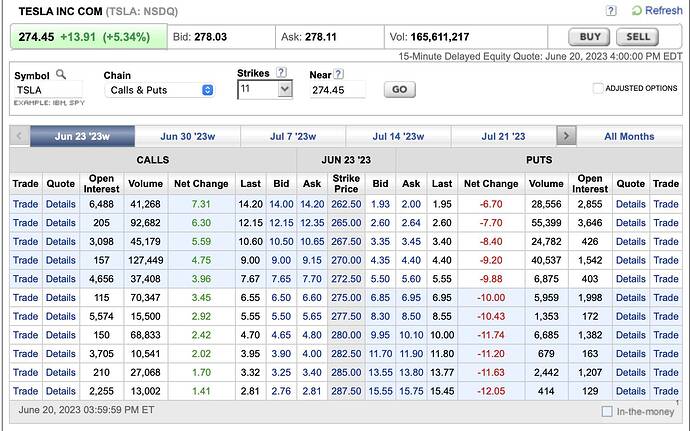This screenshot has width=690, height=431.
Task: Click the symbol lookup magnifier icon
Action: [61, 74]
